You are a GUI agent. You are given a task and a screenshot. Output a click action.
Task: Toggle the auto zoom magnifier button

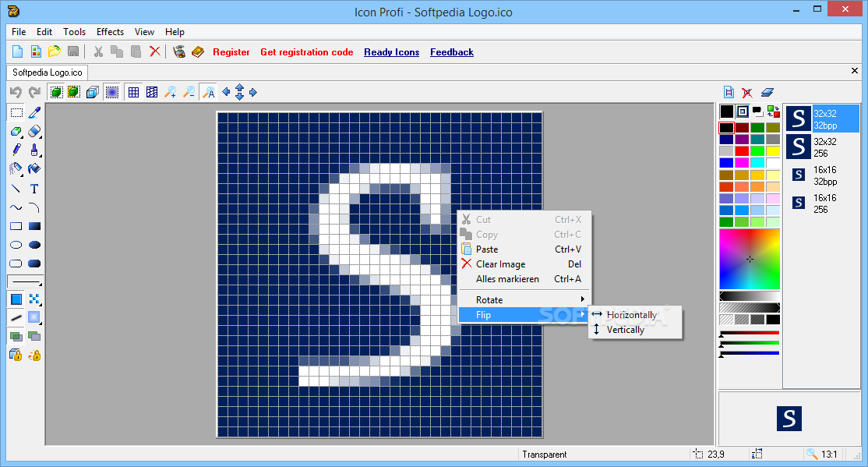pyautogui.click(x=208, y=93)
